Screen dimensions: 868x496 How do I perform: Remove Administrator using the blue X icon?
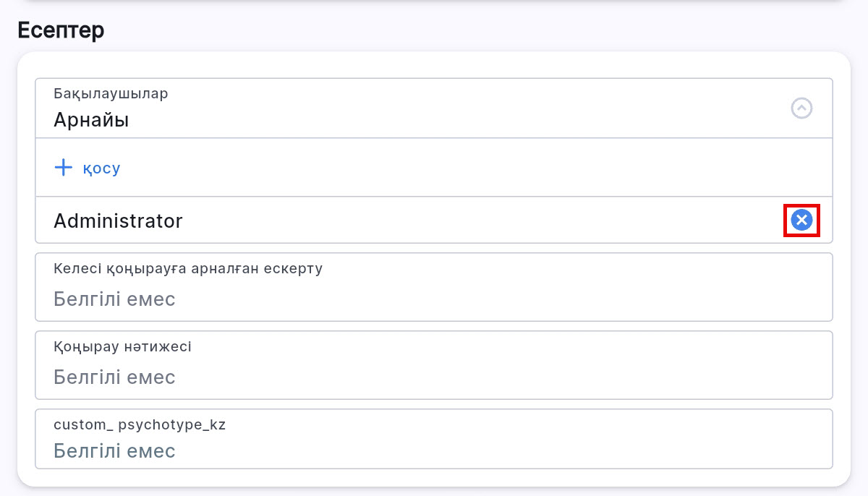point(801,220)
